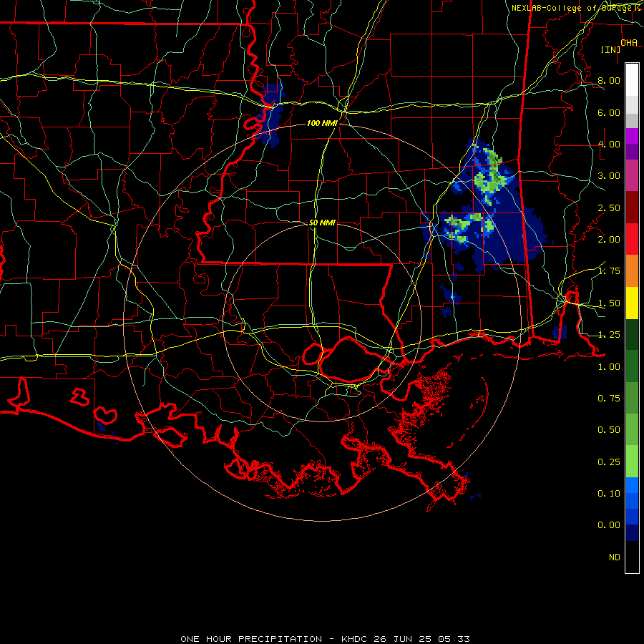This screenshot has width=644, height=644.
Task: Click the 1.00 legend value
Action: coord(609,367)
